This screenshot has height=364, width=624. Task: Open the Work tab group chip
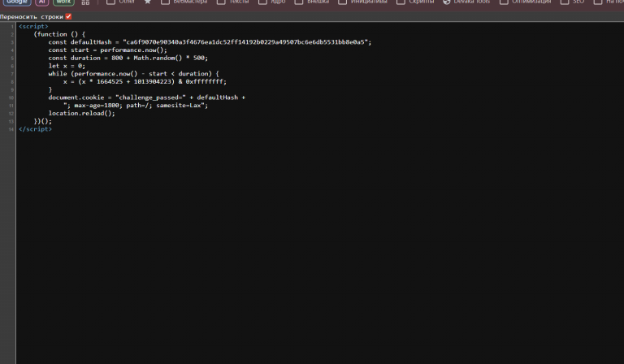63,2
